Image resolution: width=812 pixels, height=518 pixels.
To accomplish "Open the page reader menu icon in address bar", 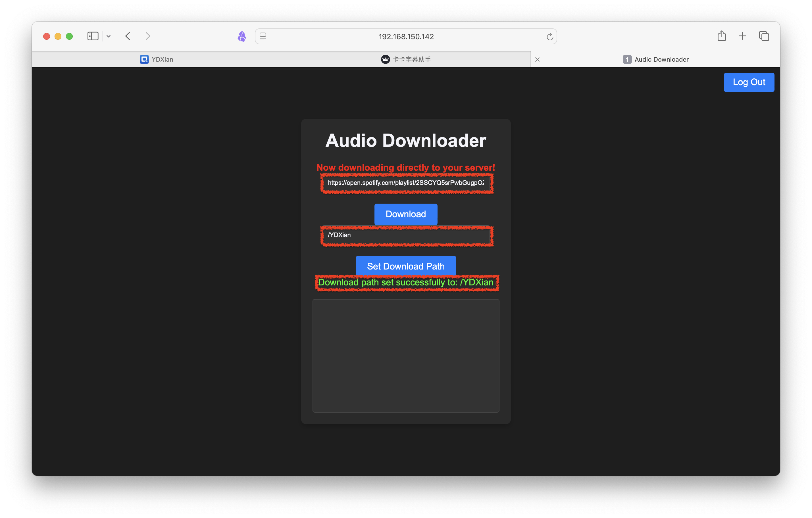I will tap(263, 36).
